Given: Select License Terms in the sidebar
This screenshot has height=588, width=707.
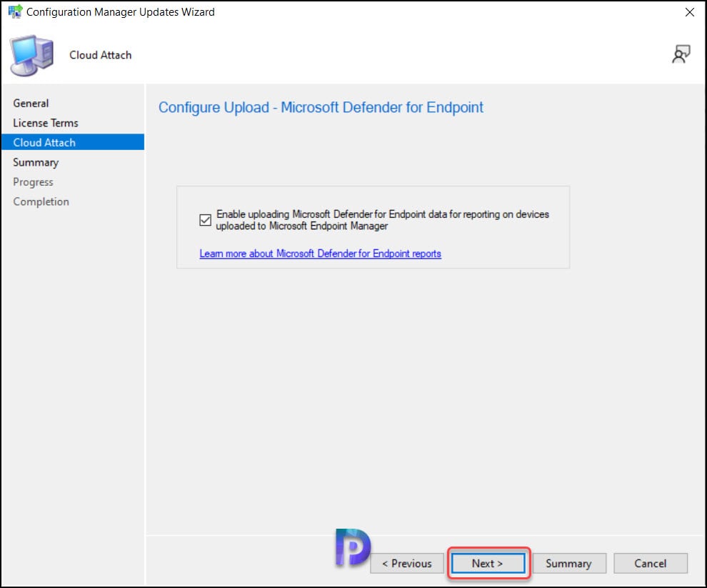Looking at the screenshot, I should 46,123.
